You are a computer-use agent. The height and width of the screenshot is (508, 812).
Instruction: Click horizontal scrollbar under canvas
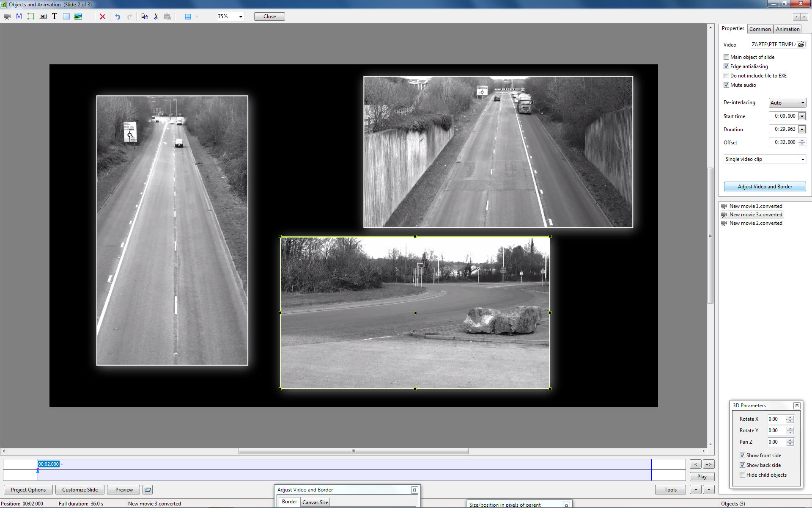pos(353,451)
